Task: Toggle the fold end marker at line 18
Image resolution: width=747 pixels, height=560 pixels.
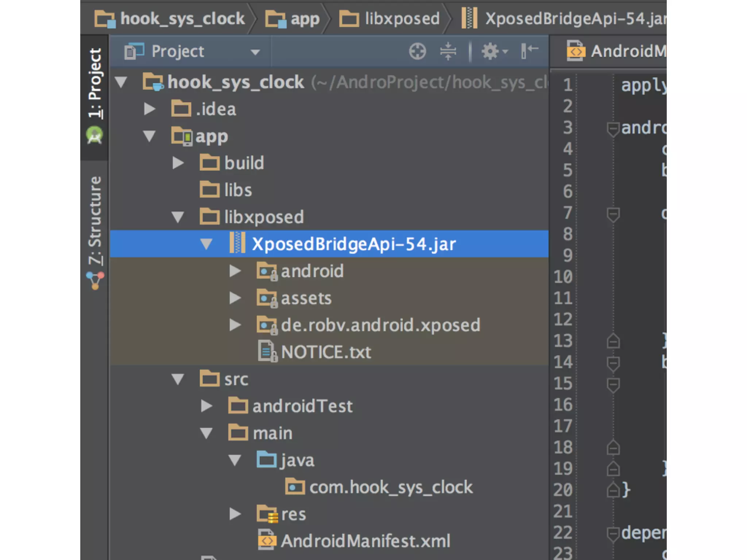Action: (x=613, y=448)
